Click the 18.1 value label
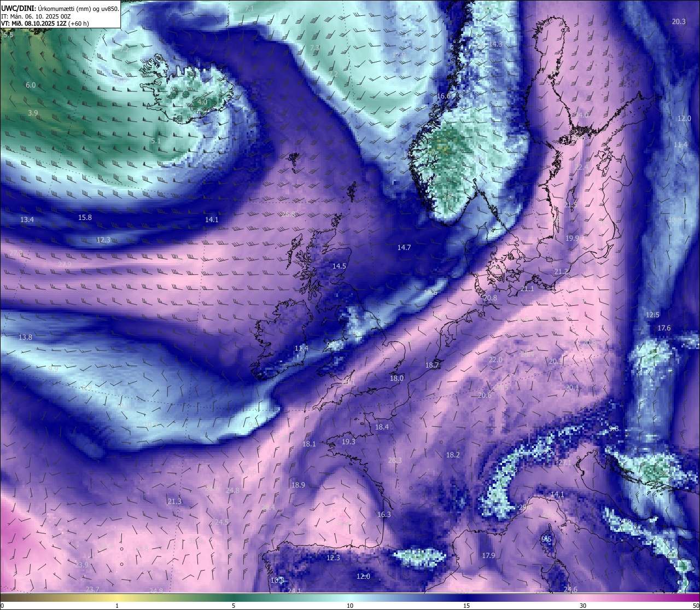 [309, 444]
